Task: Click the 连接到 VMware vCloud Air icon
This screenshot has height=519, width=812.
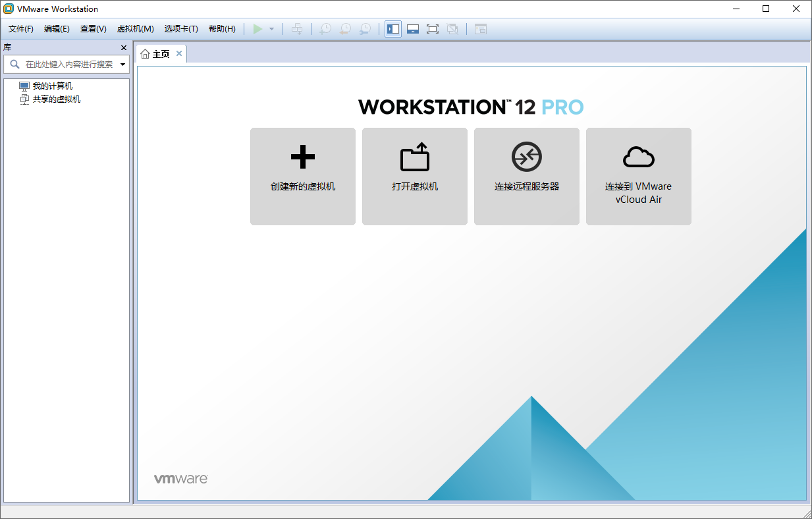Action: (x=638, y=176)
